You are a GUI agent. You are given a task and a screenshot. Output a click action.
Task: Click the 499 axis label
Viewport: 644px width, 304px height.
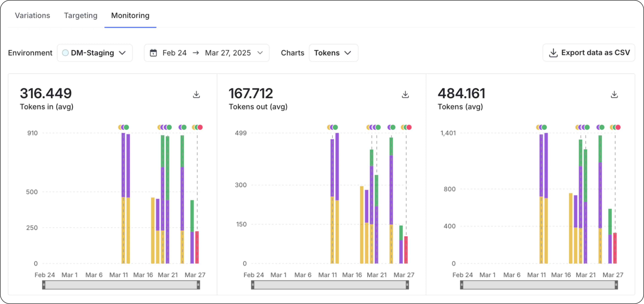241,133
